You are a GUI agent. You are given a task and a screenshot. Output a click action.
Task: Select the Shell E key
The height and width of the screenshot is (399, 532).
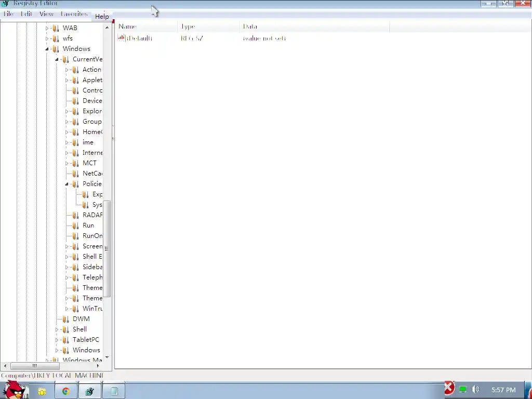[92, 257]
